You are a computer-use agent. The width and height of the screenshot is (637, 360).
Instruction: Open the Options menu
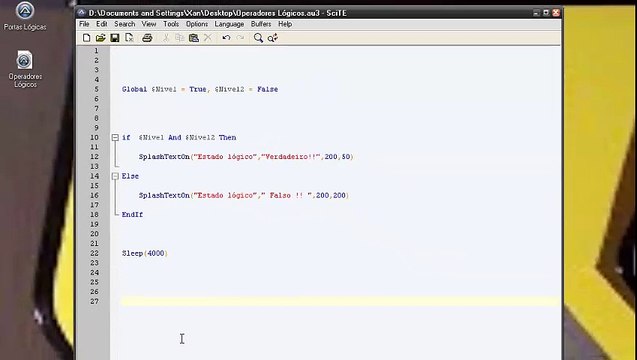[197, 24]
